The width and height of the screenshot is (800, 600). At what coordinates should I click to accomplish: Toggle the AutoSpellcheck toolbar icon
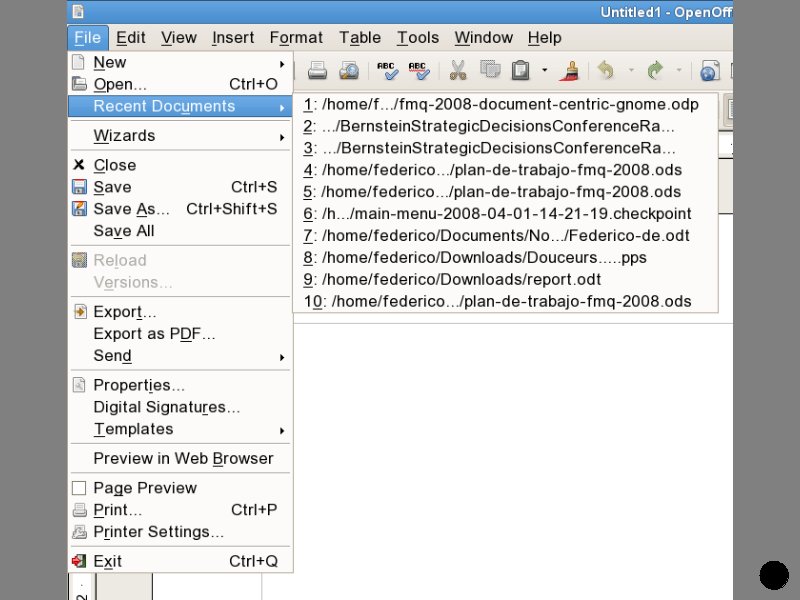coord(419,71)
